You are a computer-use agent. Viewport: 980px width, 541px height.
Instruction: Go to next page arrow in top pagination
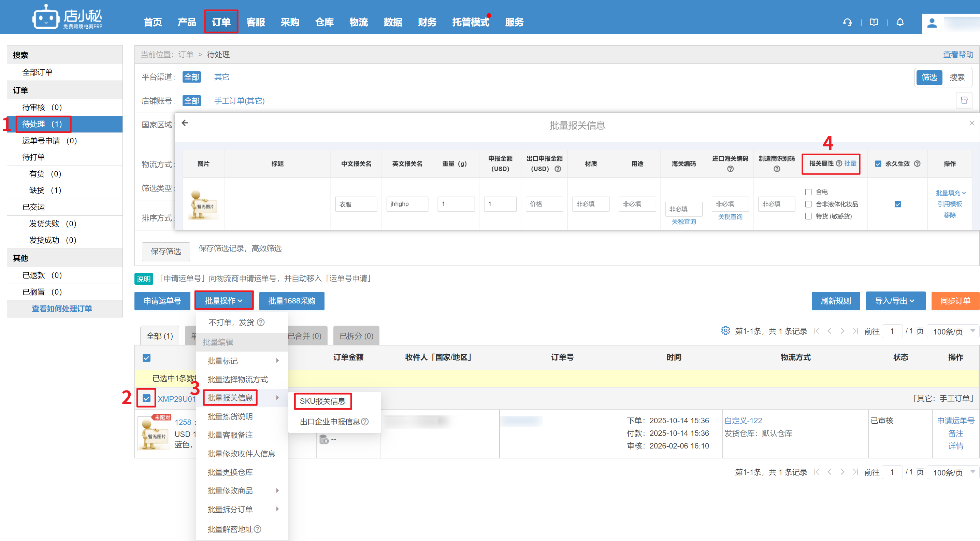pyautogui.click(x=842, y=331)
